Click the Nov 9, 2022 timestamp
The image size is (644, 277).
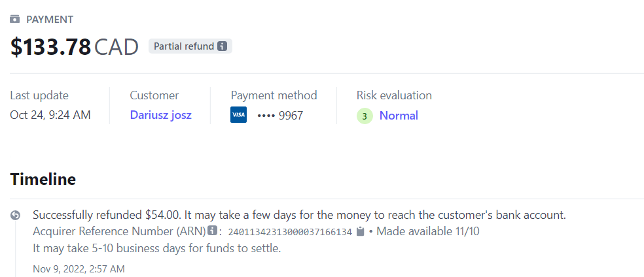[79, 269]
